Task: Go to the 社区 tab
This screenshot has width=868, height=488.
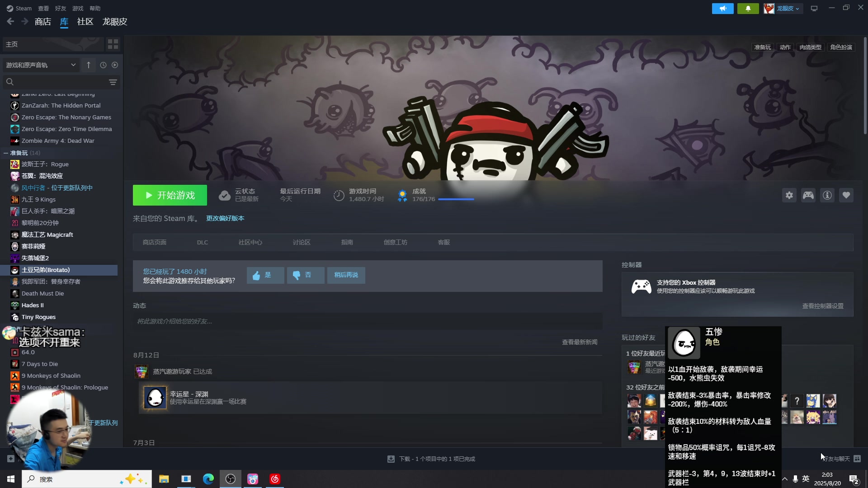Action: pos(85,22)
